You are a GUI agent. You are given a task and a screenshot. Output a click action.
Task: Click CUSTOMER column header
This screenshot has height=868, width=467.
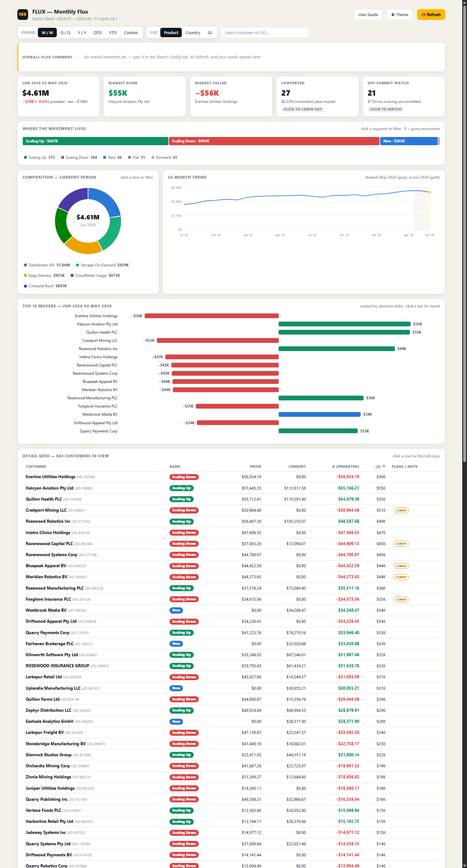[x=36, y=467]
